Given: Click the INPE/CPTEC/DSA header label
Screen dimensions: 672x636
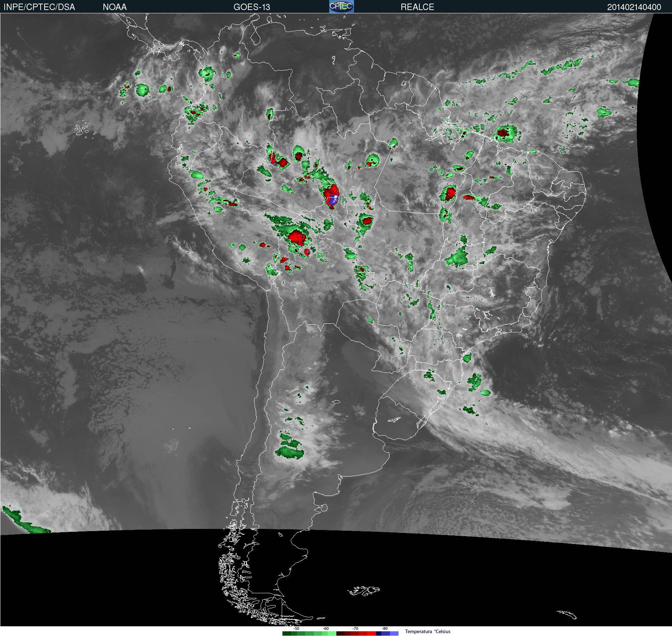Looking at the screenshot, I should 39,7.
